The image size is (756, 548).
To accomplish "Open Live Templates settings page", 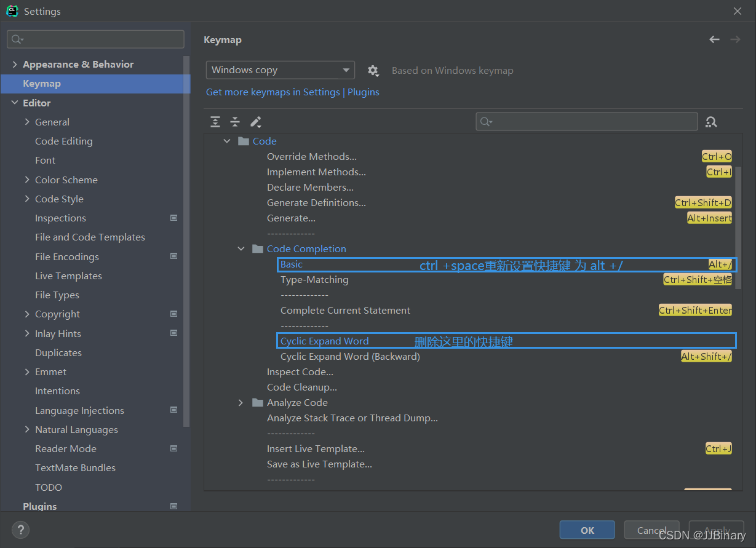I will 68,276.
